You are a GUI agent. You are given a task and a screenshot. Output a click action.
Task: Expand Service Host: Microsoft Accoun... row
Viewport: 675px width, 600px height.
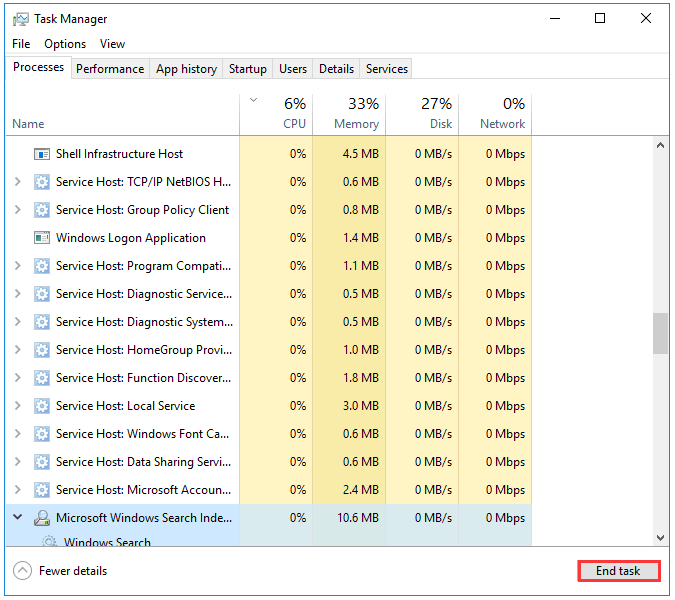(18, 489)
